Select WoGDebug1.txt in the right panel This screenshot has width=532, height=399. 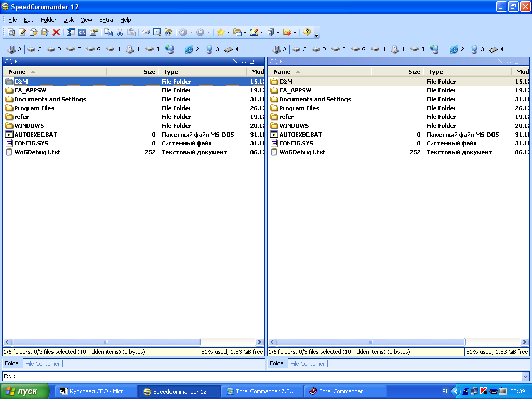(302, 152)
